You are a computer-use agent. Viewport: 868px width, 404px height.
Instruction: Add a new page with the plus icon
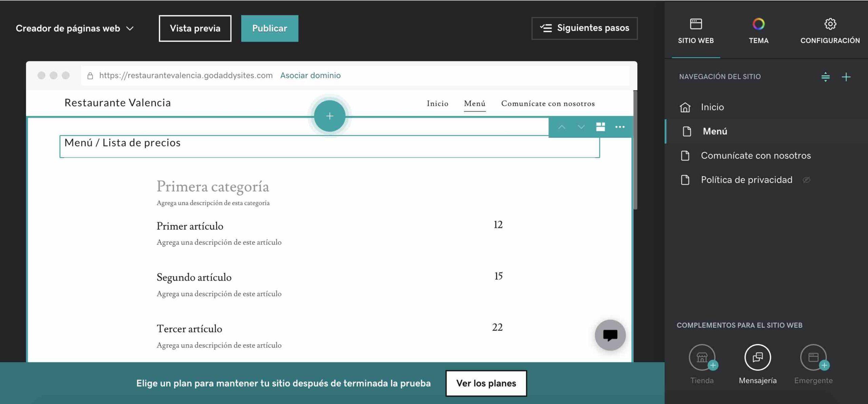tap(846, 77)
